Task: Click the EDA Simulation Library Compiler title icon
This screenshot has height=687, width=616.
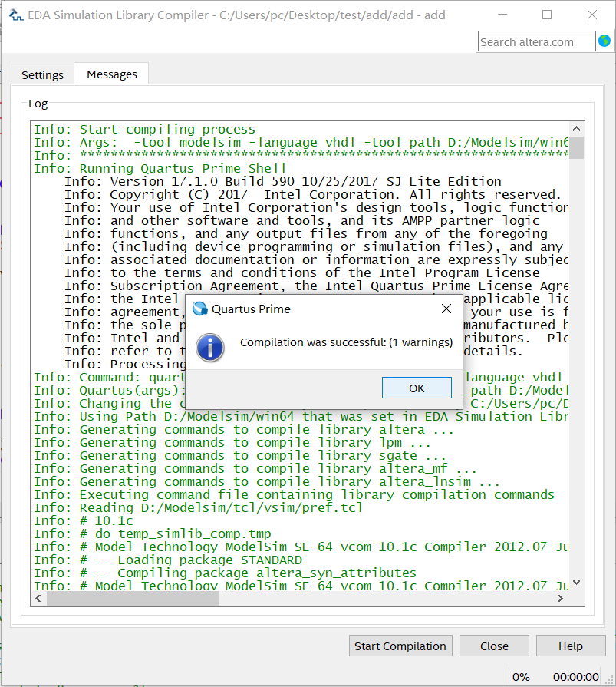Action: [x=16, y=15]
